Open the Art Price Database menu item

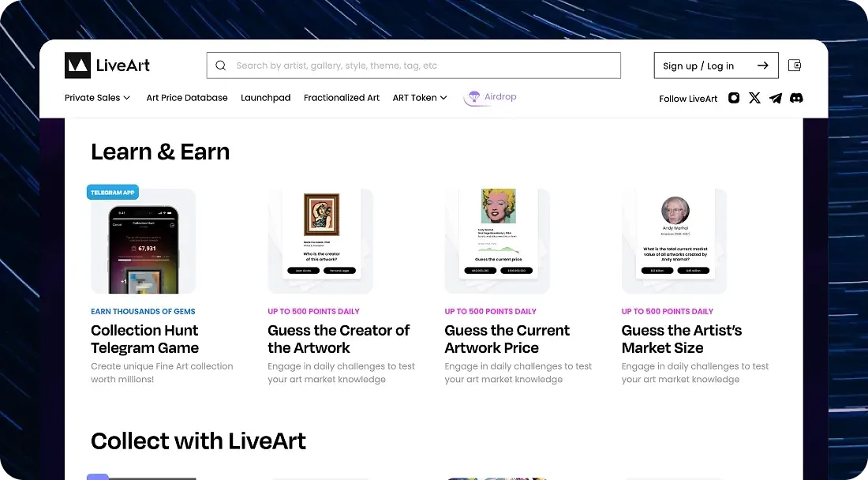(186, 97)
